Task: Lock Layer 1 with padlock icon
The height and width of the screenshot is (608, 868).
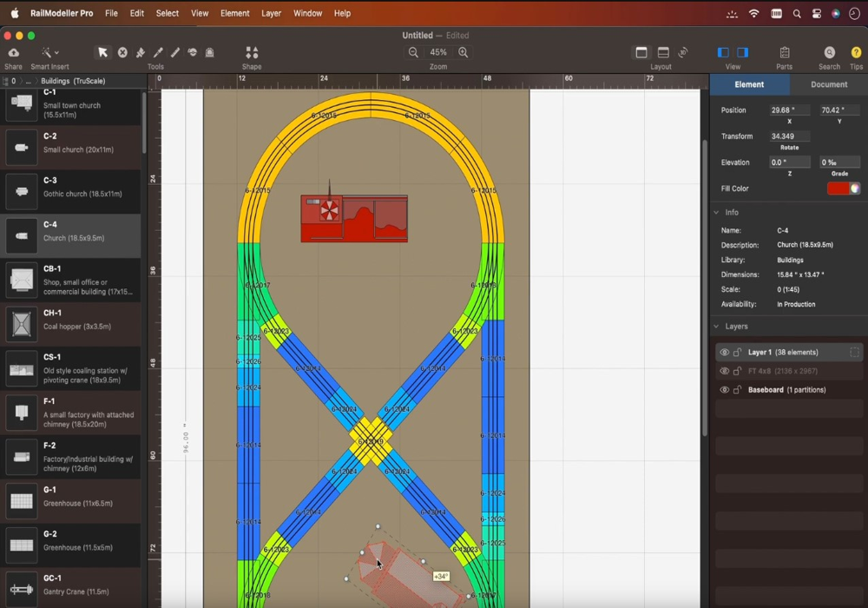Action: [737, 352]
